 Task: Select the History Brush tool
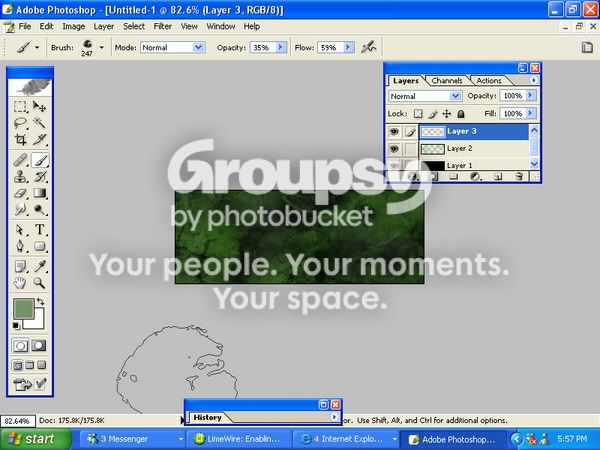(39, 176)
